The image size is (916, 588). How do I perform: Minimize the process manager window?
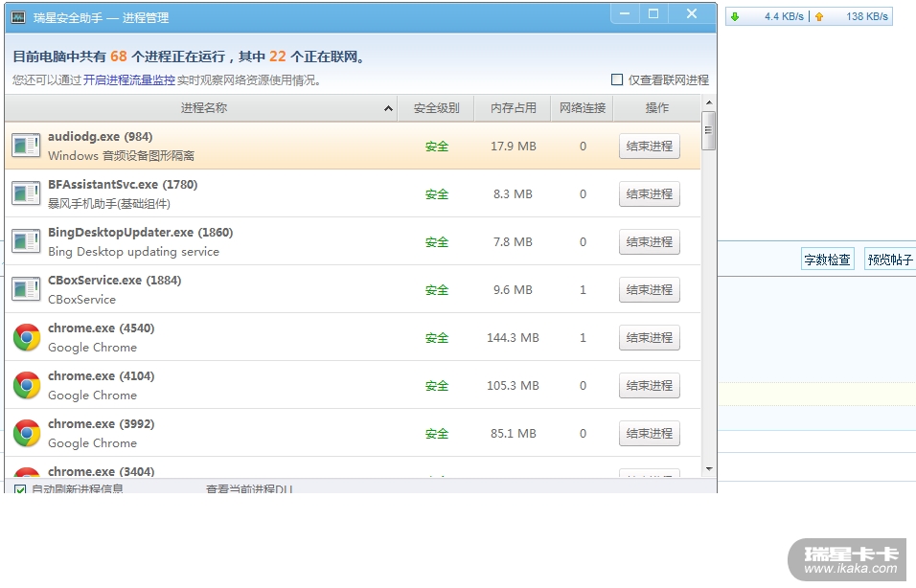(625, 14)
